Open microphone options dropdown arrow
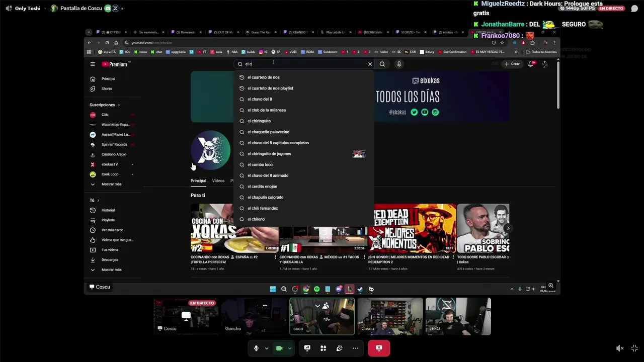This screenshot has width=644, height=362. coord(267,348)
